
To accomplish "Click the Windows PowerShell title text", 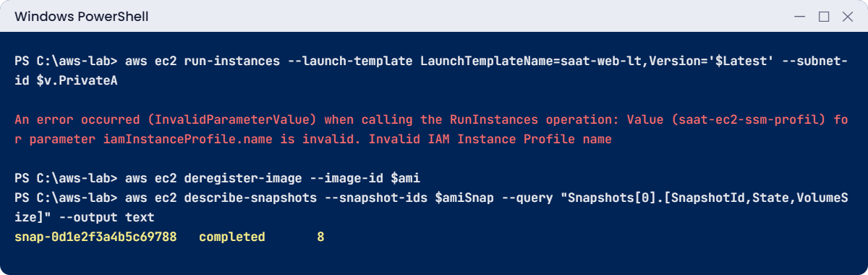I will [82, 16].
